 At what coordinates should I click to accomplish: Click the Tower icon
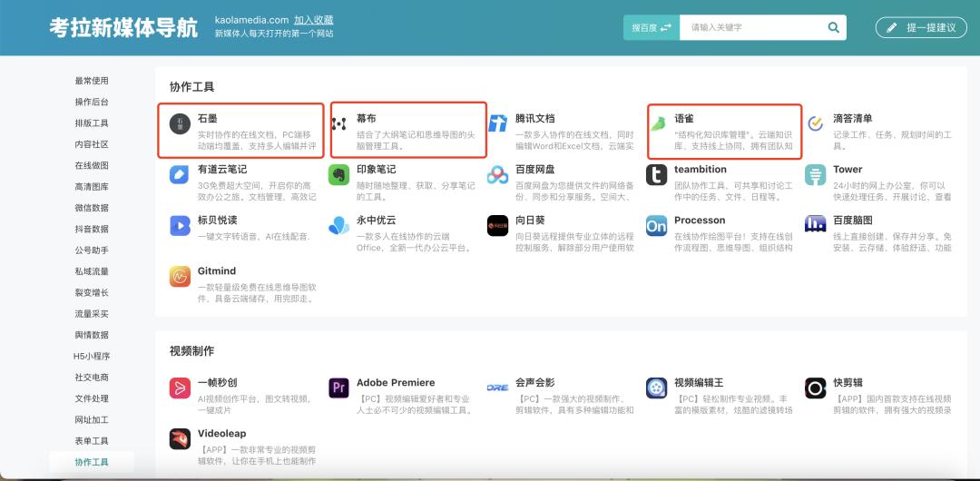tap(816, 174)
